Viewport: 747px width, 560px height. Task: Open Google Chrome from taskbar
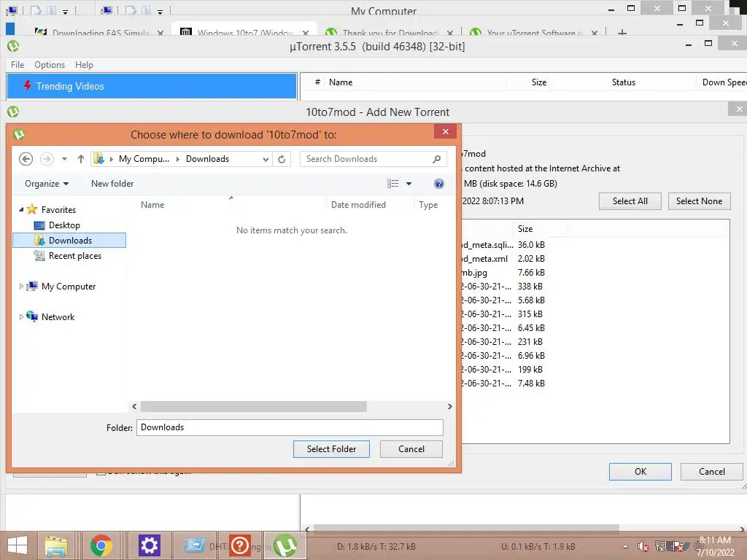click(101, 545)
